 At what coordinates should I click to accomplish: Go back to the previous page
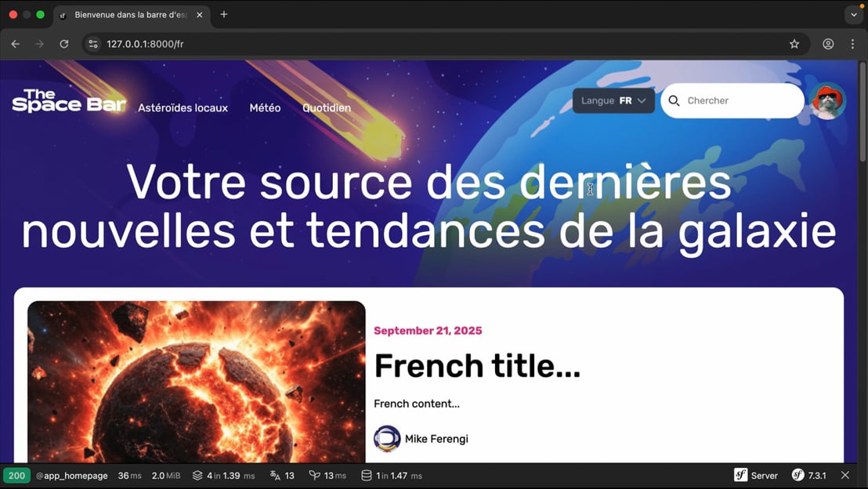[16, 44]
